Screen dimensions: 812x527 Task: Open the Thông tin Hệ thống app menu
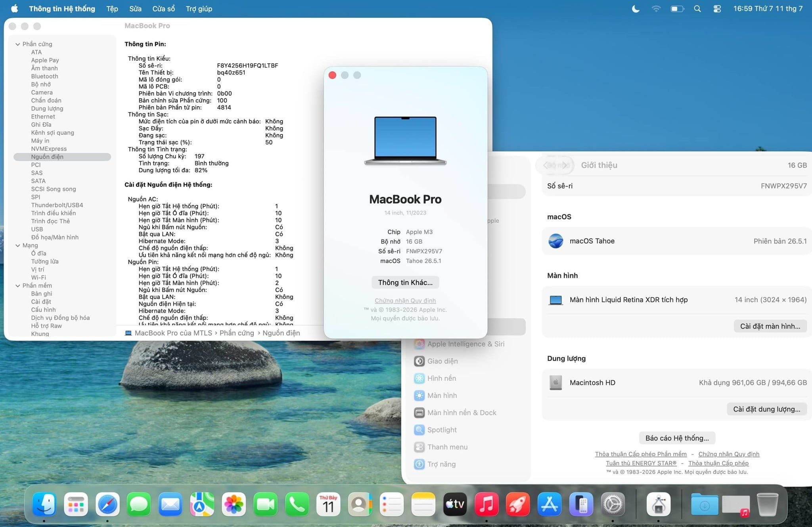pos(62,9)
